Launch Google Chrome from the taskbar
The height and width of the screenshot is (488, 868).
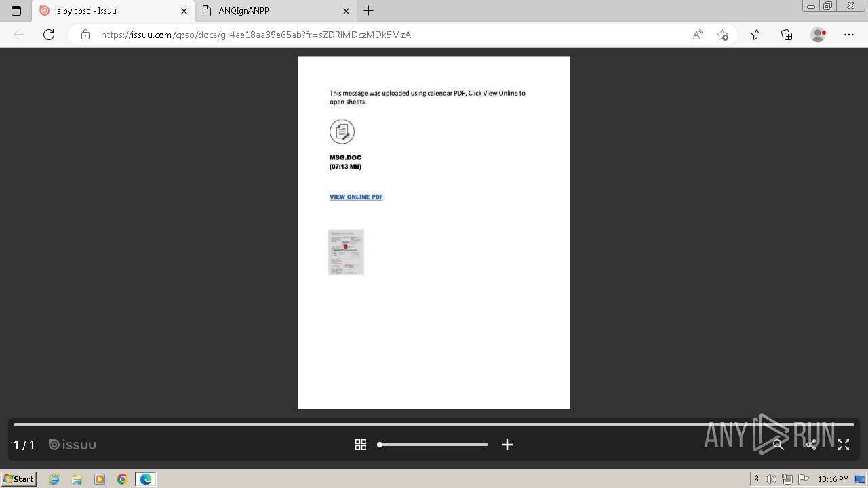pyautogui.click(x=123, y=479)
